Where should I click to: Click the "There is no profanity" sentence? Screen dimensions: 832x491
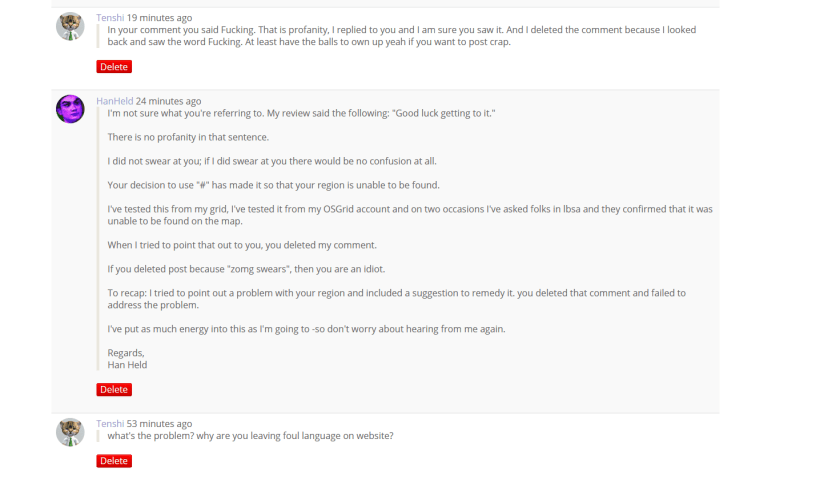tap(188, 137)
